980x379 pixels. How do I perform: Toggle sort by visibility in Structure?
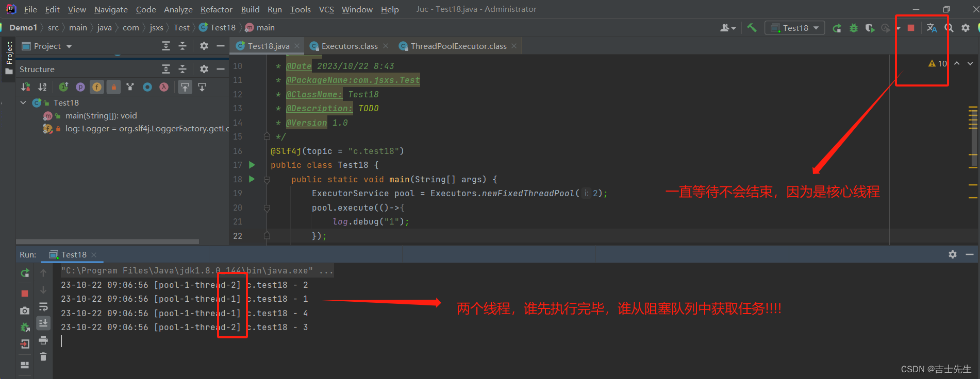25,87
